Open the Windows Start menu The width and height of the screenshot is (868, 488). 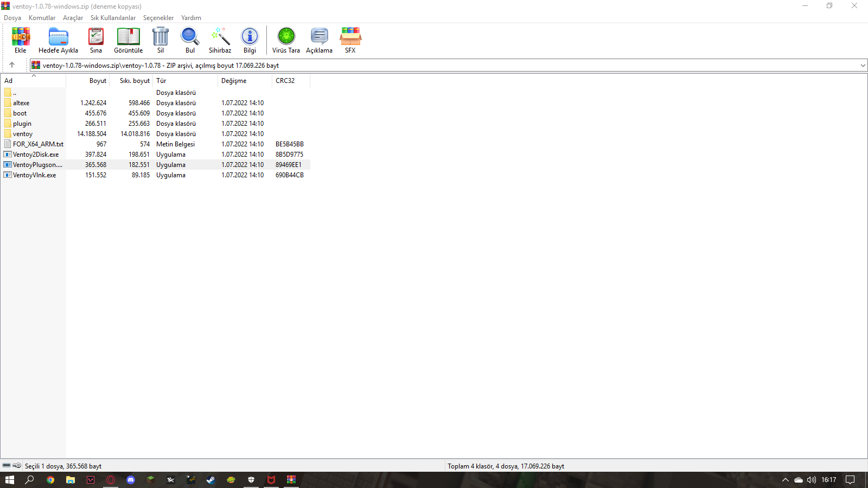coord(9,480)
